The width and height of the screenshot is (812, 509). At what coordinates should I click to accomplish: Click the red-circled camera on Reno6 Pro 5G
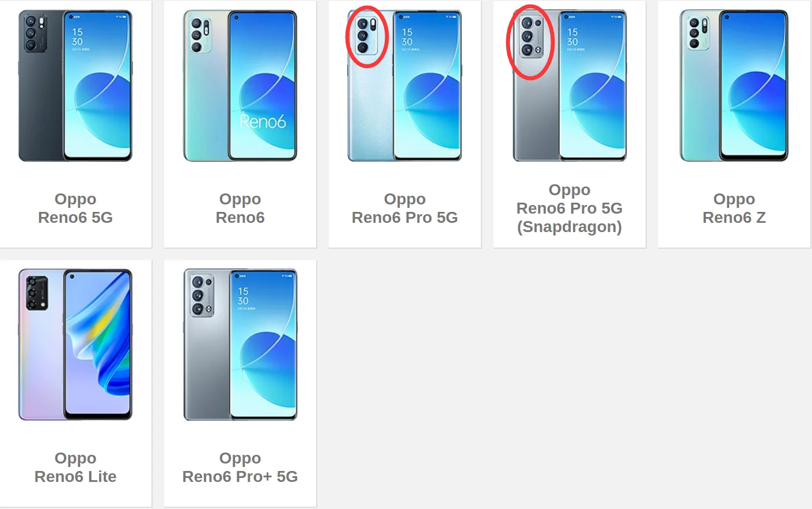pos(367,37)
